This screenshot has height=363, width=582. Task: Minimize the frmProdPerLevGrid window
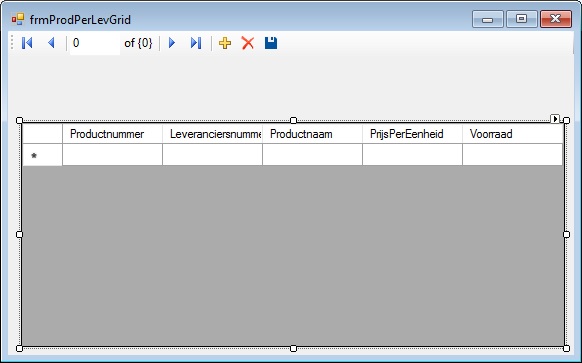[487, 19]
